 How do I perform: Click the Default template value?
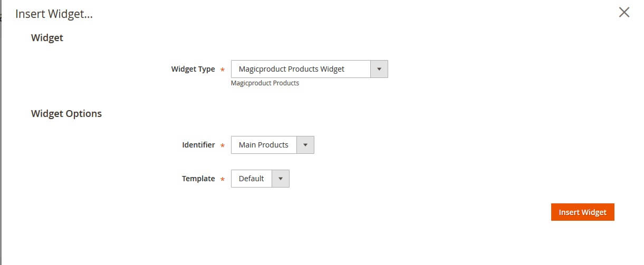(251, 179)
